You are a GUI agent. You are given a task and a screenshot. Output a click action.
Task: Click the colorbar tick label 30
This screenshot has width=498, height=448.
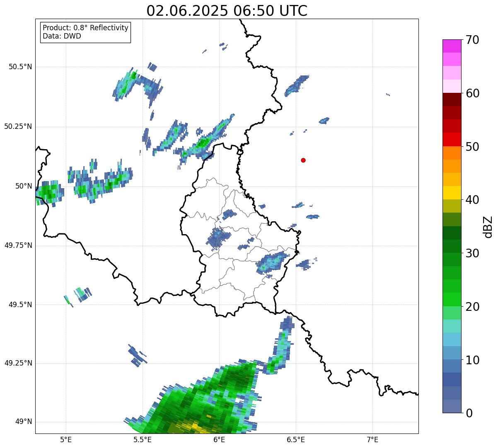(x=472, y=253)
